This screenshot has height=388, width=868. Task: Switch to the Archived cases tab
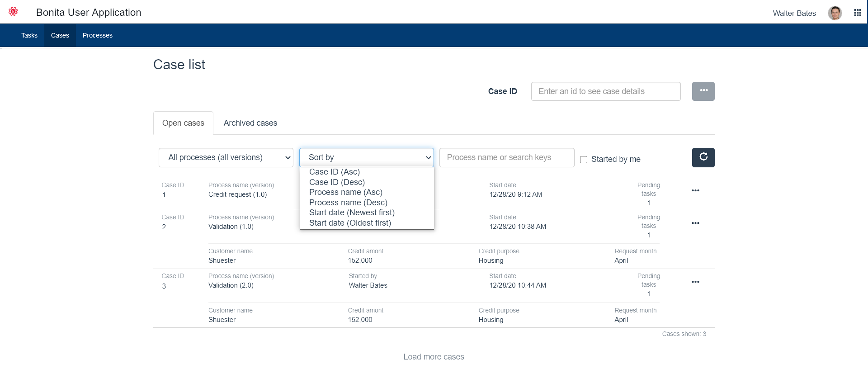coord(250,123)
